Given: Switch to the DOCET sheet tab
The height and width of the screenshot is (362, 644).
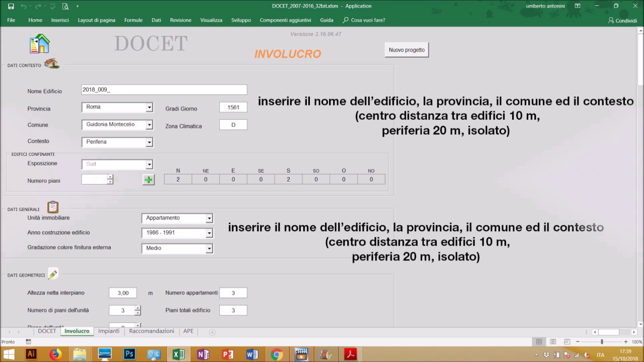Looking at the screenshot, I should point(47,331).
